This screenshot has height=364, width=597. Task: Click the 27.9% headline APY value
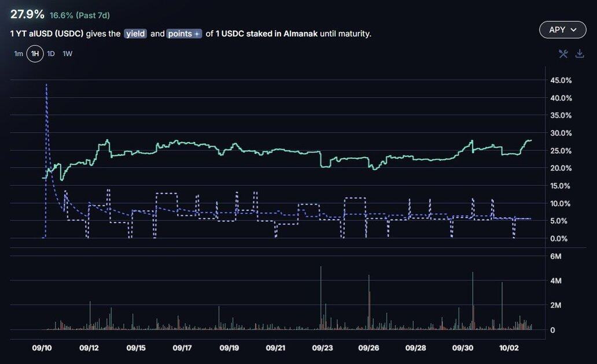click(x=27, y=14)
